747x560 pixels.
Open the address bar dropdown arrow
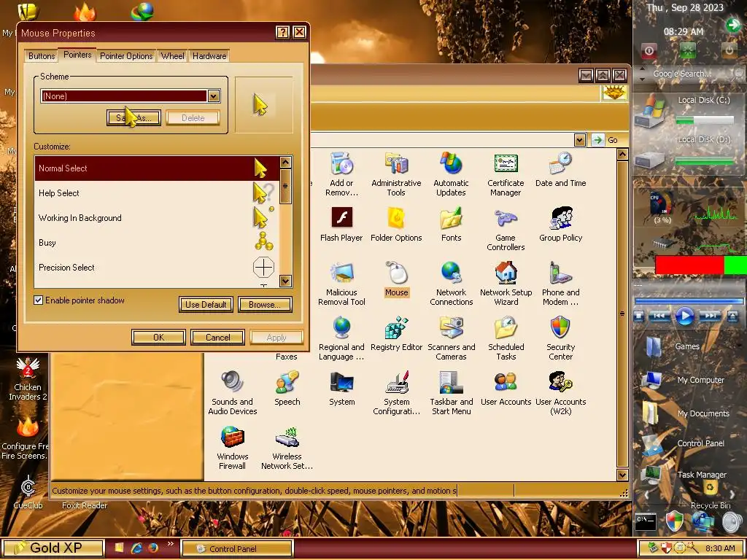pos(579,140)
